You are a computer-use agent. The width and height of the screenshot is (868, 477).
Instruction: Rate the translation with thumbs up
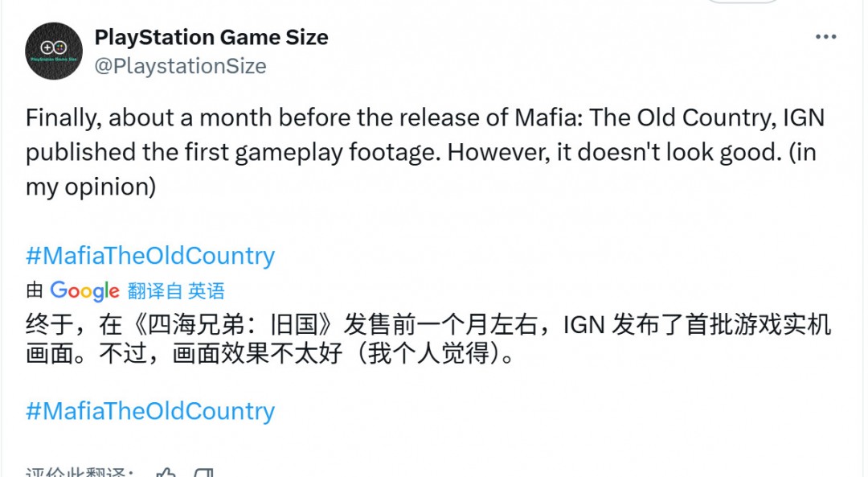coord(166,473)
